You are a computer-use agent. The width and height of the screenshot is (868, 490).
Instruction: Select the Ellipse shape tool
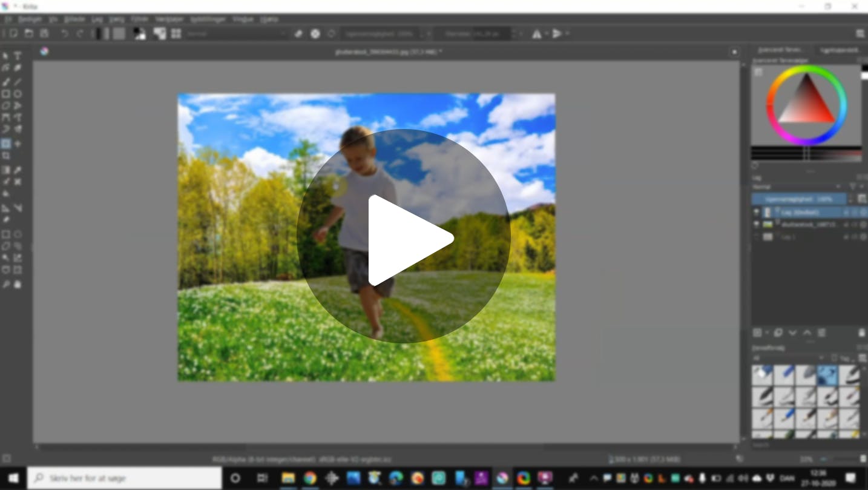point(18,94)
